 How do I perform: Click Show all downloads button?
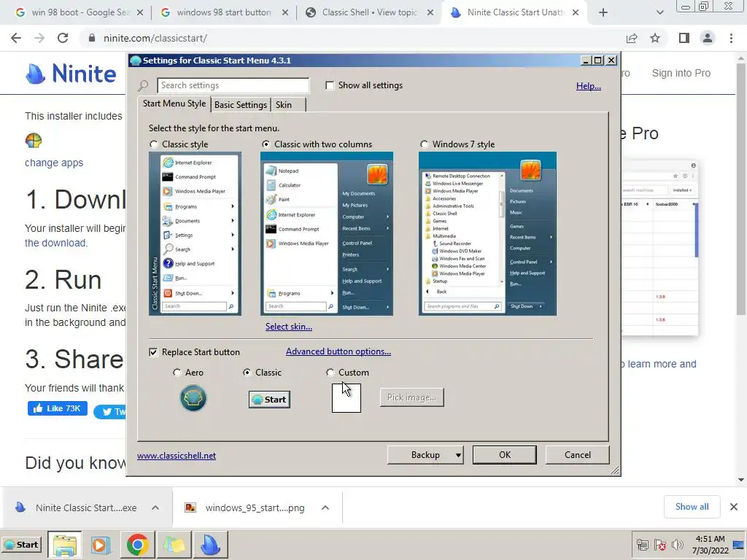tap(692, 507)
